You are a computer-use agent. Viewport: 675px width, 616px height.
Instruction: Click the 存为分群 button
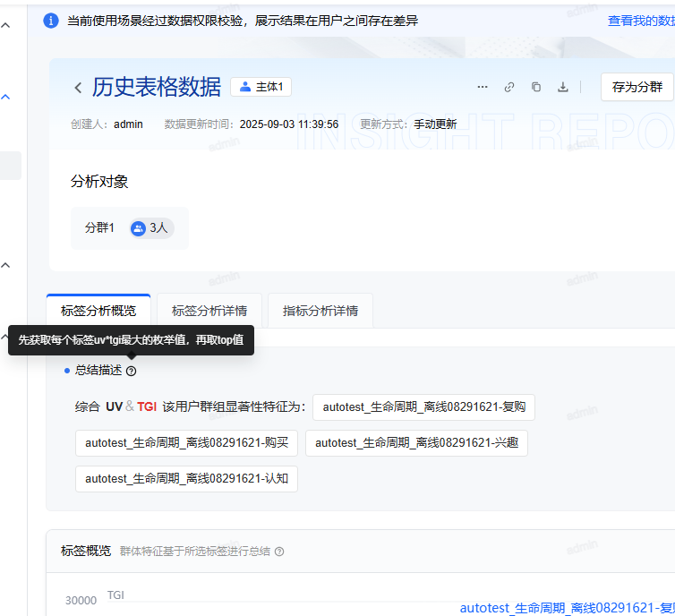pyautogui.click(x=637, y=87)
